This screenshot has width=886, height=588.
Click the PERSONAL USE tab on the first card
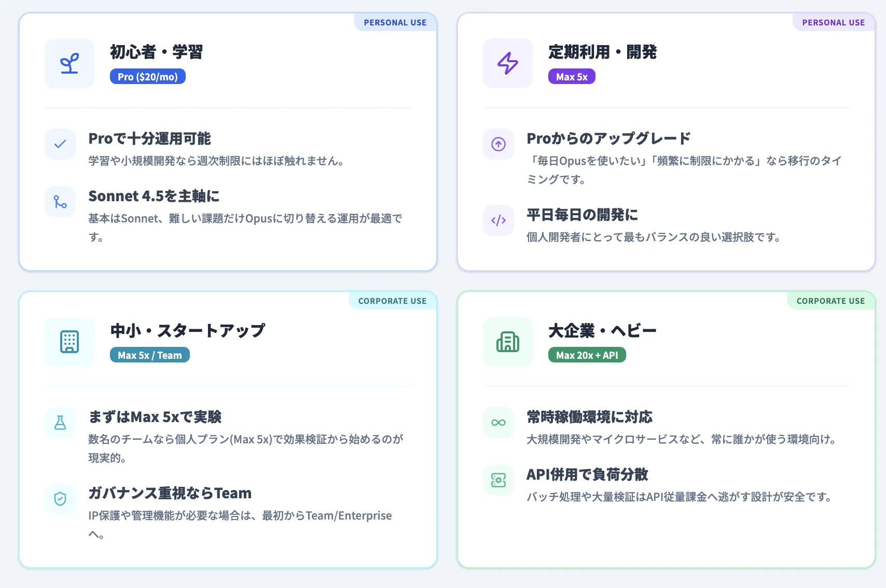click(395, 22)
